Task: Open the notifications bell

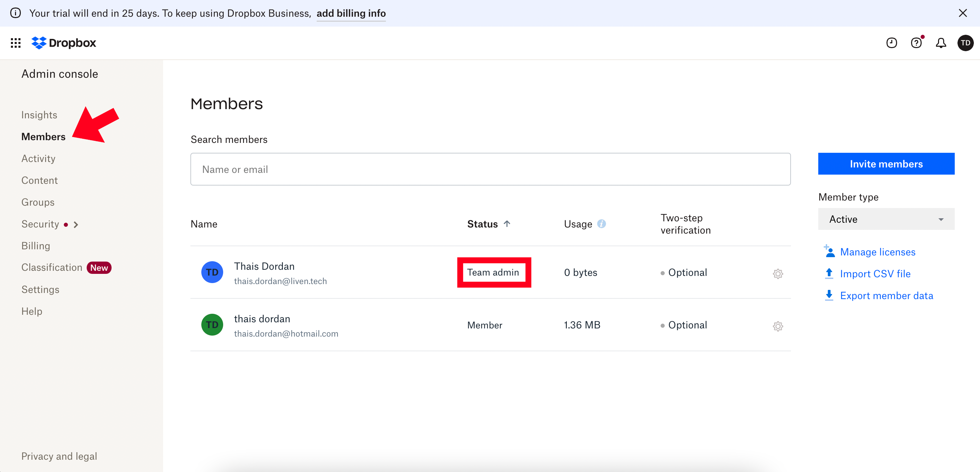Action: pos(941,43)
